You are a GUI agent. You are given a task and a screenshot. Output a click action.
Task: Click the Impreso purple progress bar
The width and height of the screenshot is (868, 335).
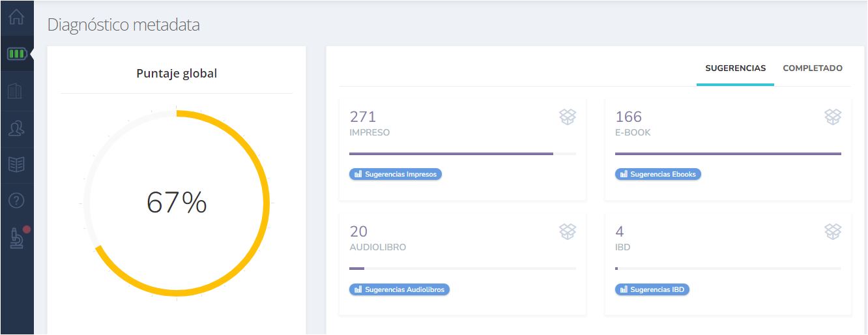[x=463, y=154]
